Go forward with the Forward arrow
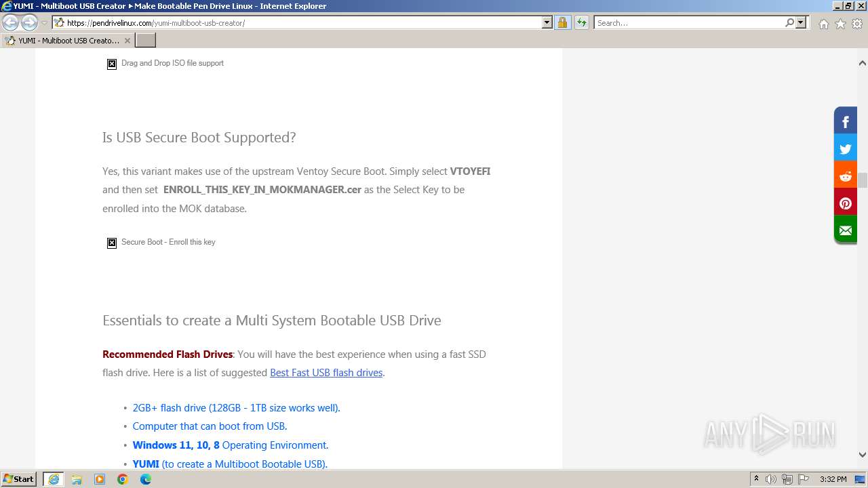 pos(29,23)
